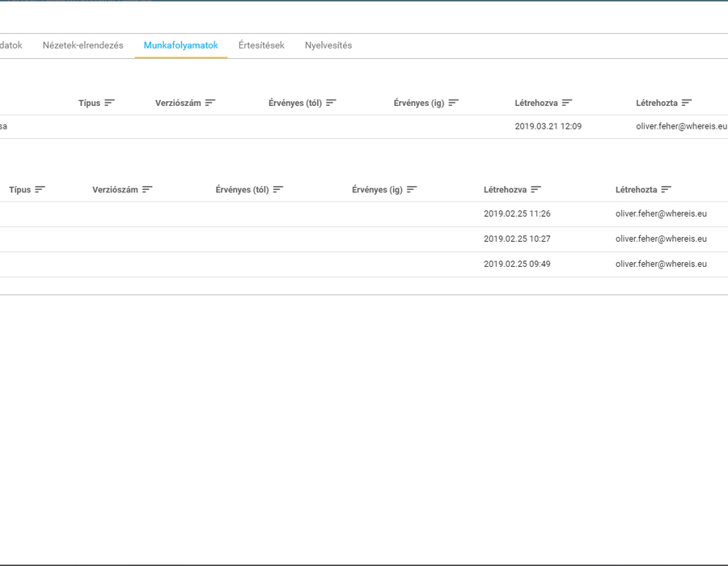The width and height of the screenshot is (728, 566).
Task: Click Létrehozta sort icon in lower table
Action: click(x=667, y=189)
